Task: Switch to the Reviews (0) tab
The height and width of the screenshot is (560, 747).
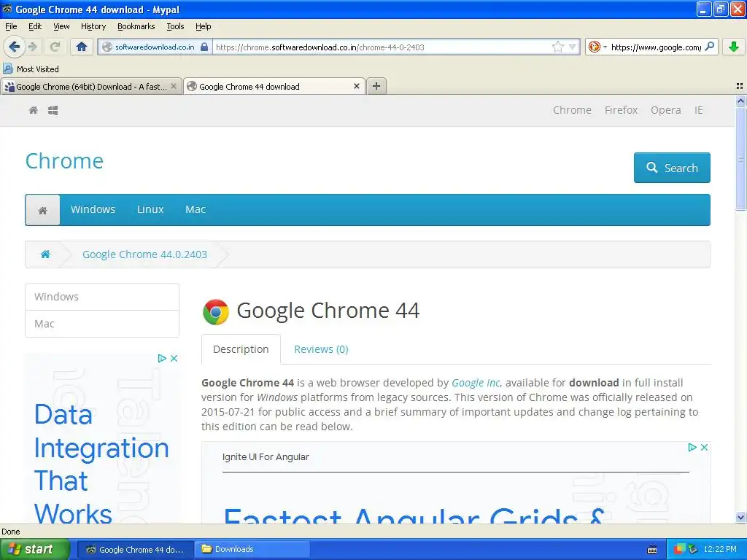Action: click(x=321, y=349)
